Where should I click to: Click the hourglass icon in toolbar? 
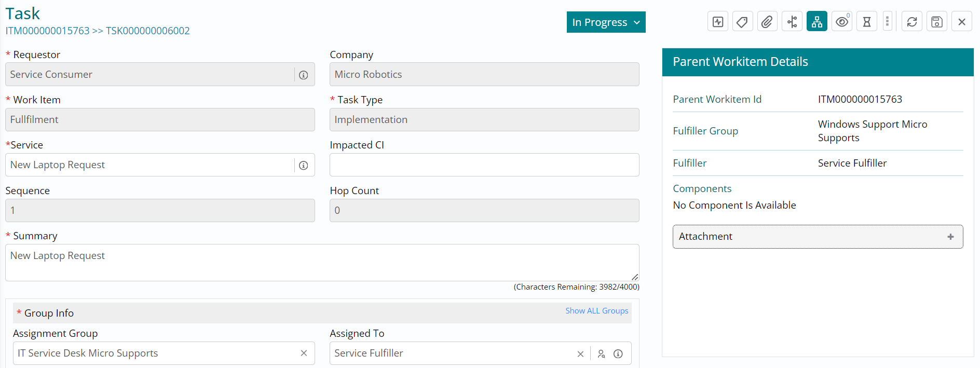tap(867, 22)
